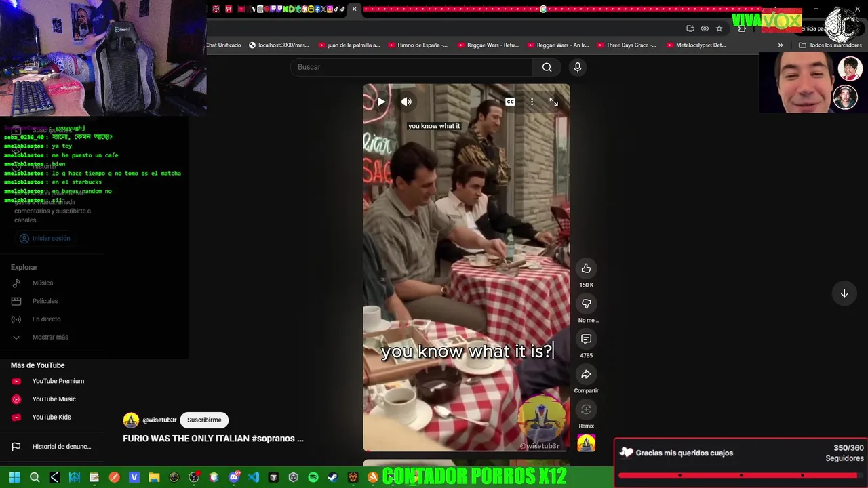Expand the Short to fullscreen
Screen dimensions: 868x488
click(x=553, y=102)
